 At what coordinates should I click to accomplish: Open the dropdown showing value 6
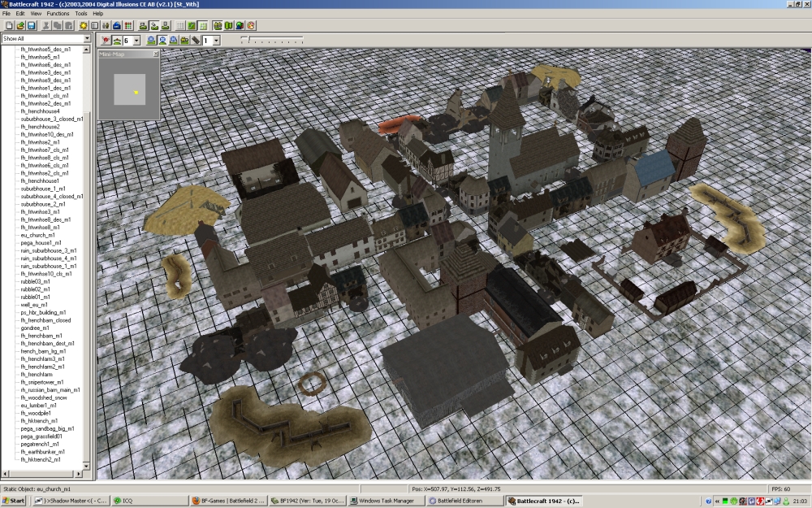[x=136, y=41]
